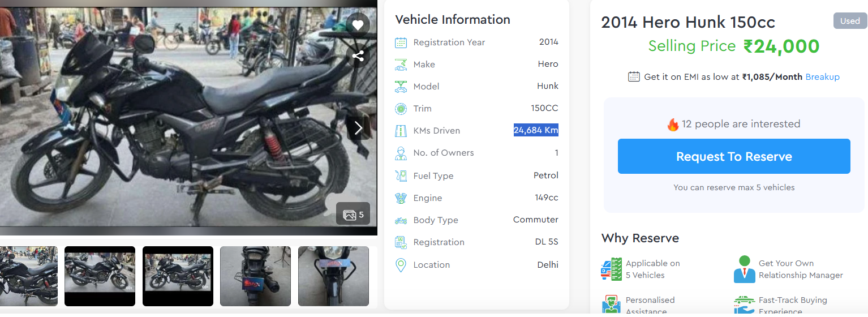868x317 pixels.
Task: Open the fifth thumbnail showing number plate
Action: tap(333, 276)
